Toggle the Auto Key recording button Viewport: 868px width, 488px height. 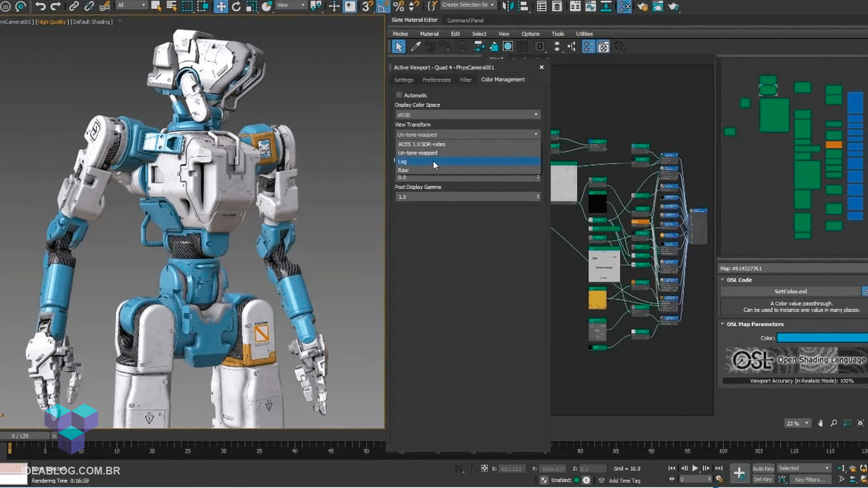(x=763, y=468)
